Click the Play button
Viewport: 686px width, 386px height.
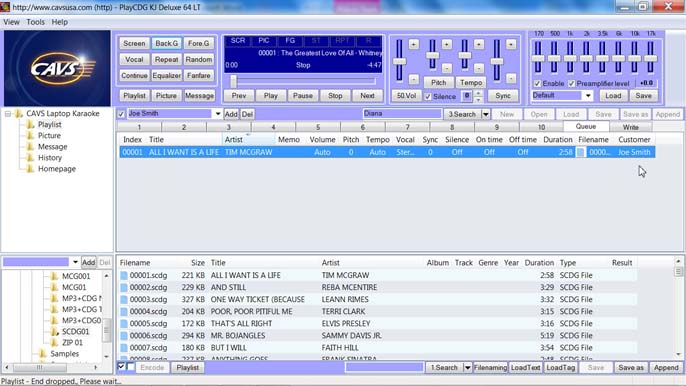click(270, 95)
